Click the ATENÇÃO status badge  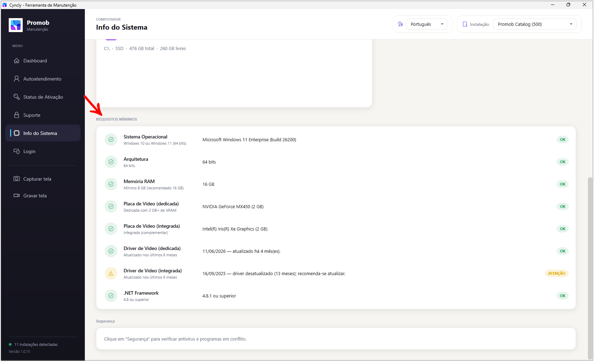[557, 273]
